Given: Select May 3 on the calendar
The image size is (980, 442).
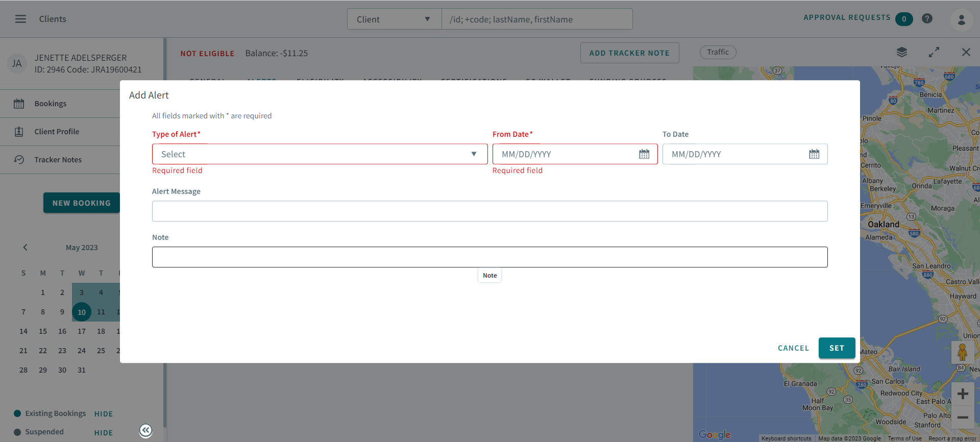Looking at the screenshot, I should (82, 292).
